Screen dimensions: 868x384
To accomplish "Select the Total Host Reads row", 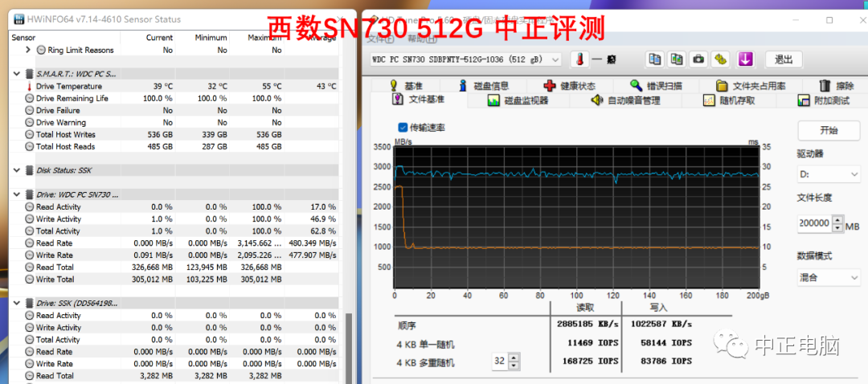I will (174, 147).
